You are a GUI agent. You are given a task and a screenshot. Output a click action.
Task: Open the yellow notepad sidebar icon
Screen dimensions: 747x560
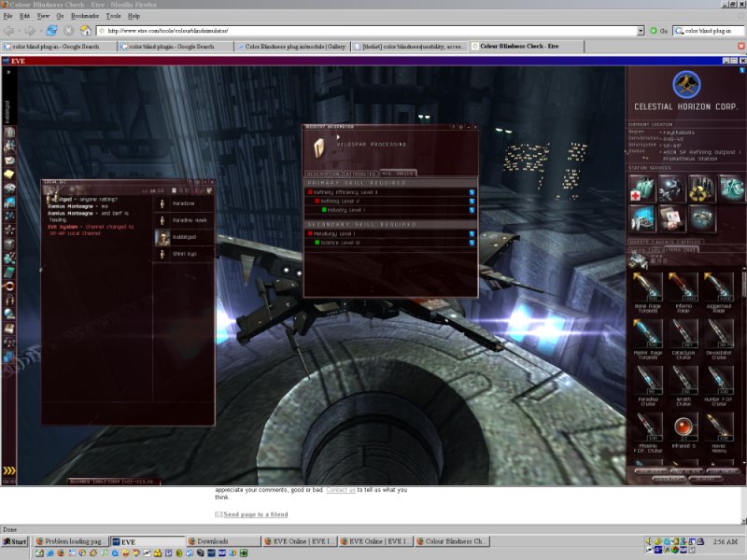(9, 175)
